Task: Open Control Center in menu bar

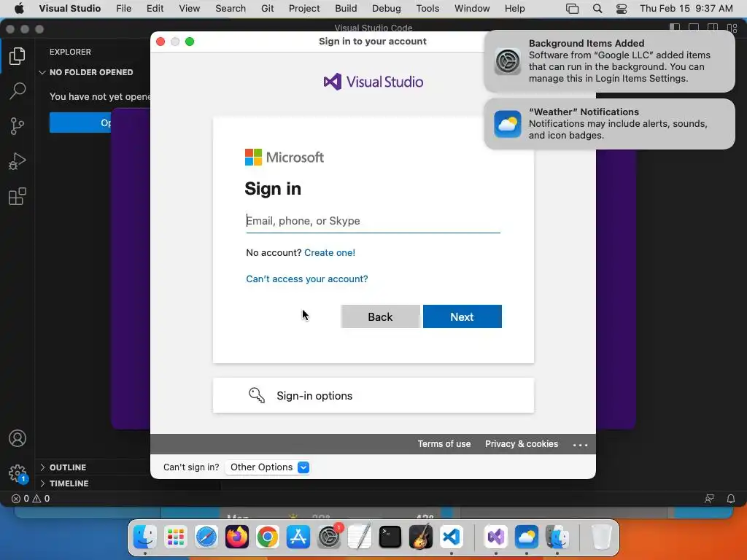Action: pos(622,9)
